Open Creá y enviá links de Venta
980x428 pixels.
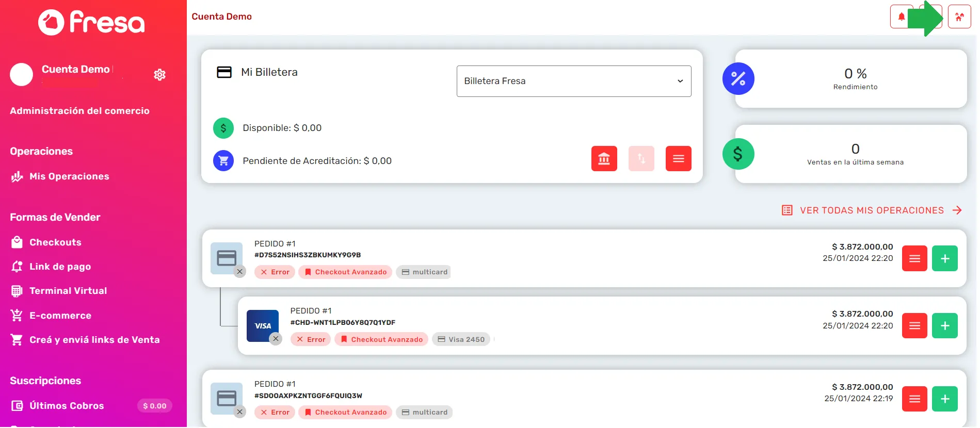pos(94,340)
